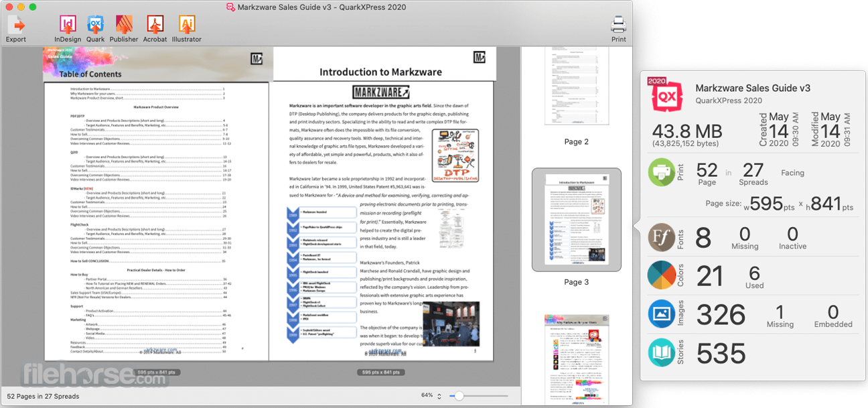This screenshot has height=408, width=868.
Task: Open document in Illustrator
Action: click(186, 25)
